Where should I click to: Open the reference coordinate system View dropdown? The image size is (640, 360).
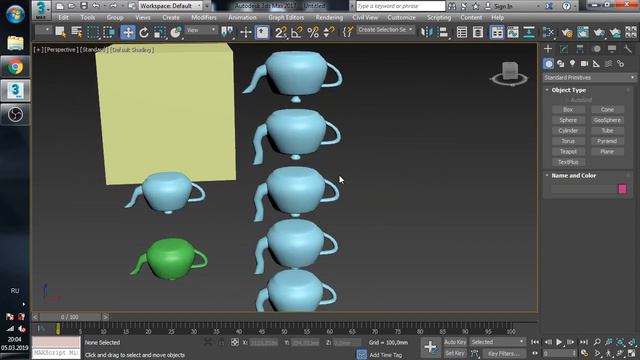[x=200, y=30]
